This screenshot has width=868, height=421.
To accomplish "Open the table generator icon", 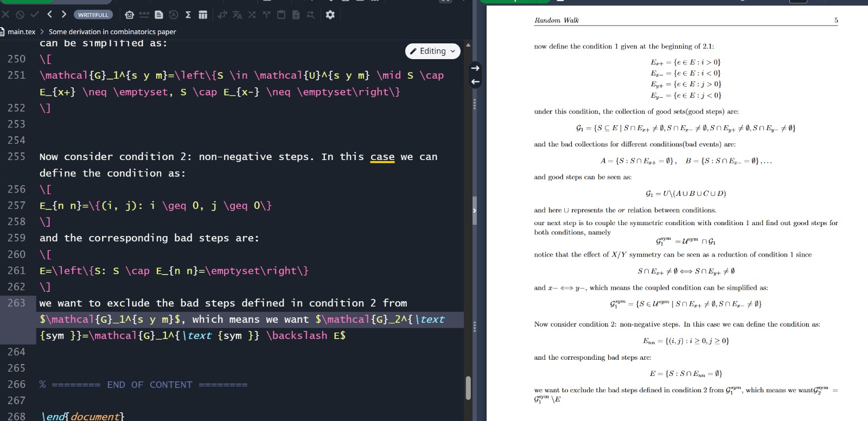I will tap(203, 15).
